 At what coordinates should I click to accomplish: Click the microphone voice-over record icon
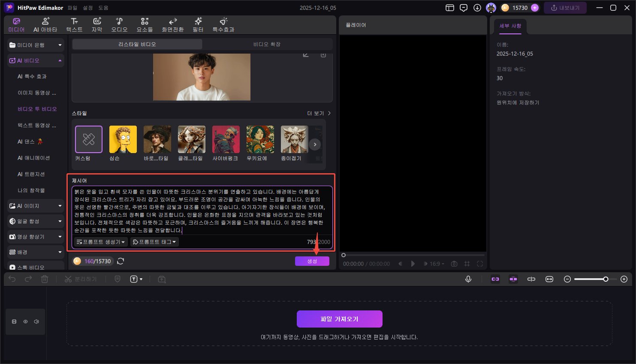(x=468, y=279)
